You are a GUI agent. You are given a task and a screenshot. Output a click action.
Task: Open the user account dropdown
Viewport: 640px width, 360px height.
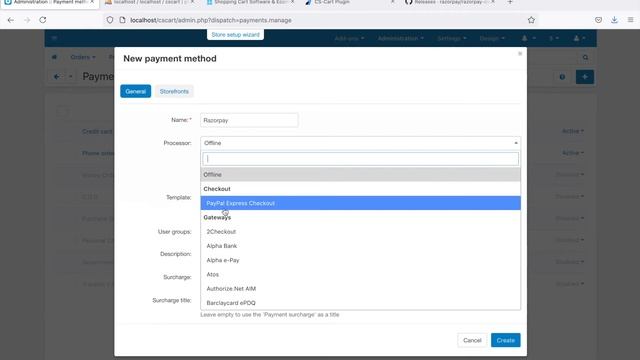579,38
